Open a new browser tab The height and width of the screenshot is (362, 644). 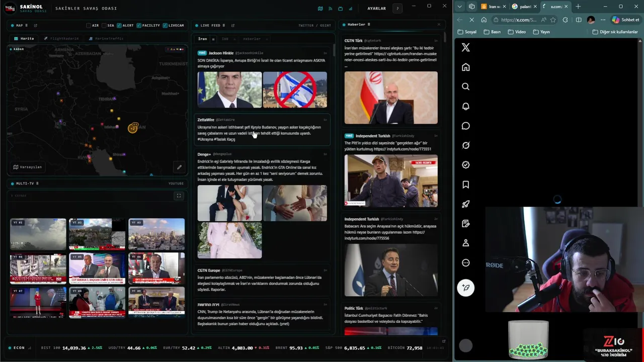tap(578, 7)
